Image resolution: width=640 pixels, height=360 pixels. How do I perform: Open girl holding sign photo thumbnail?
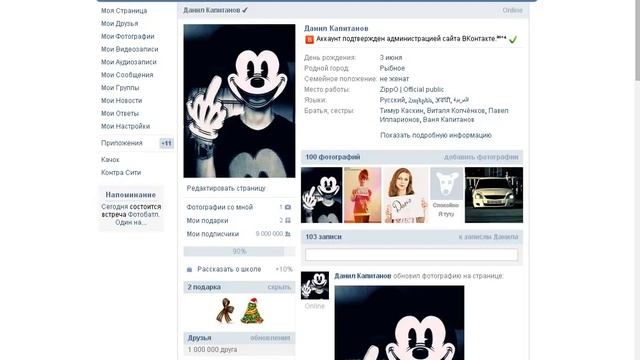(406, 195)
